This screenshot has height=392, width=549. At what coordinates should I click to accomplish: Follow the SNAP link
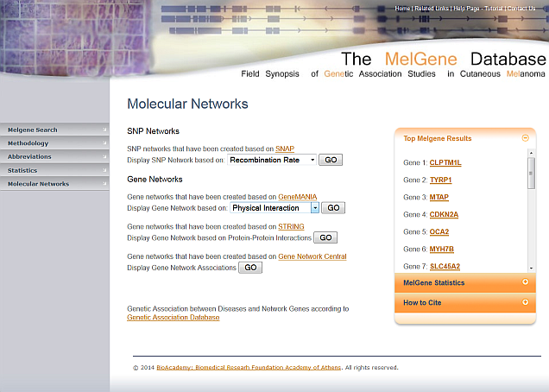click(285, 149)
